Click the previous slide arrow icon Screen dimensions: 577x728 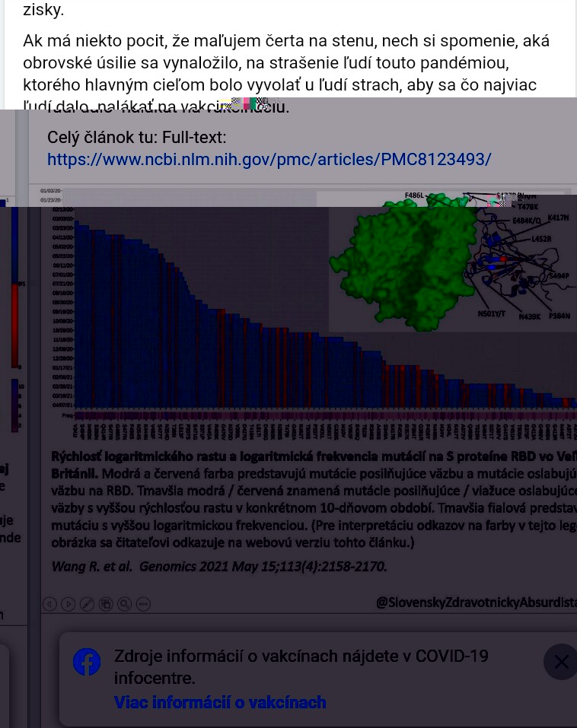click(x=49, y=604)
